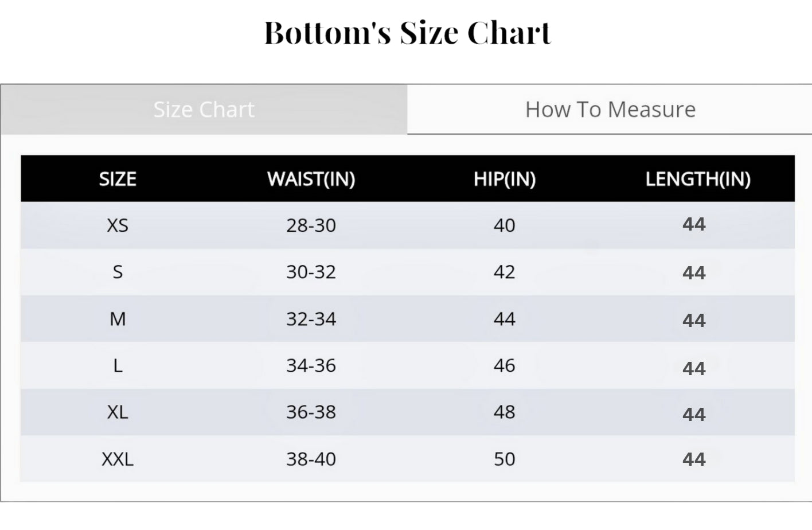Select the S size row label
The width and height of the screenshot is (812, 530).
point(118,272)
